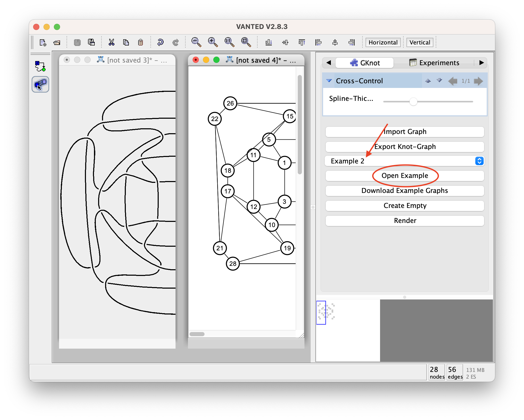
Task: Click the Open File folder icon
Action: (57, 42)
